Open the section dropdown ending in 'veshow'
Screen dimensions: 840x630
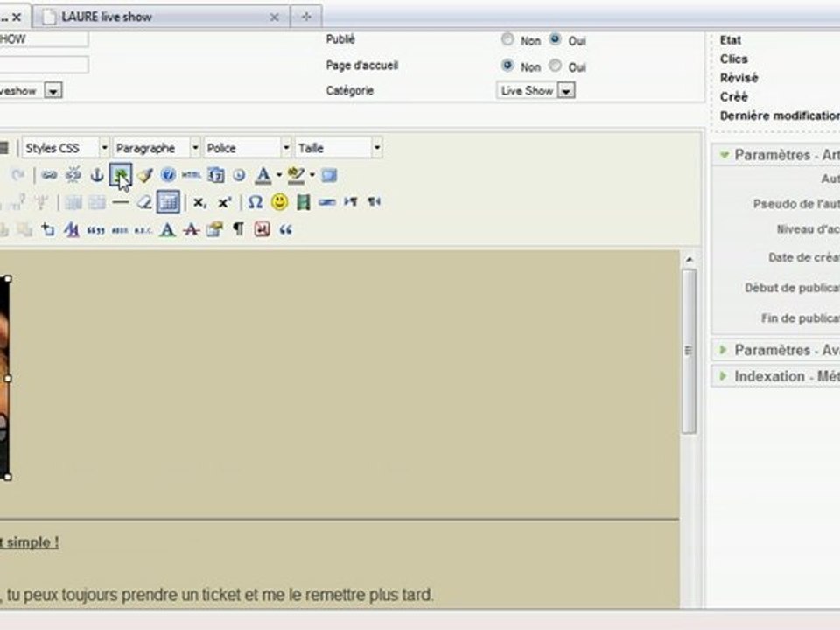coord(31,90)
